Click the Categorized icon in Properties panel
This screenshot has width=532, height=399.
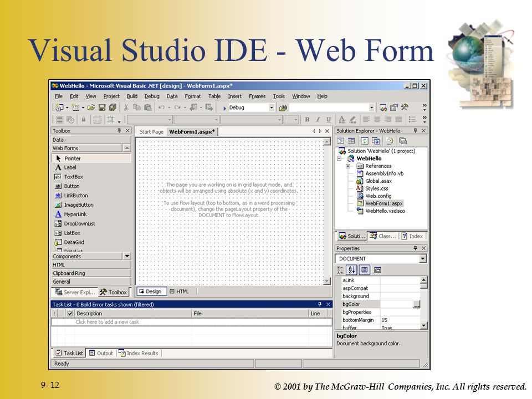click(340, 270)
